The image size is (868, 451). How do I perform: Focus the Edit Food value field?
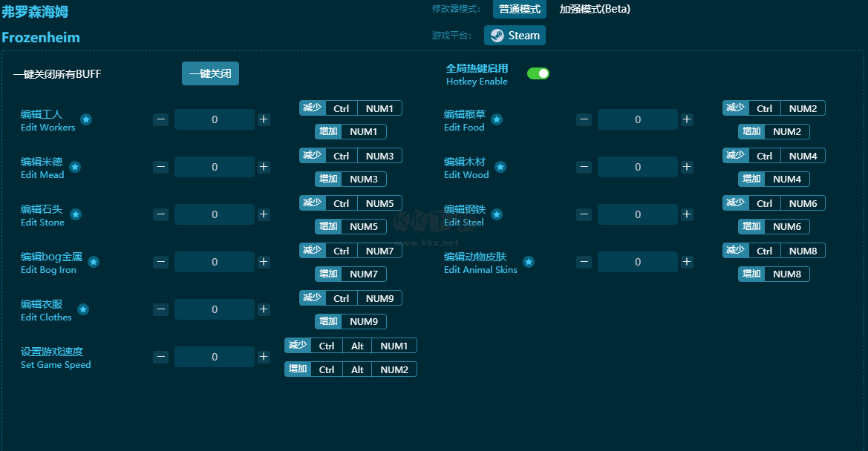point(638,119)
